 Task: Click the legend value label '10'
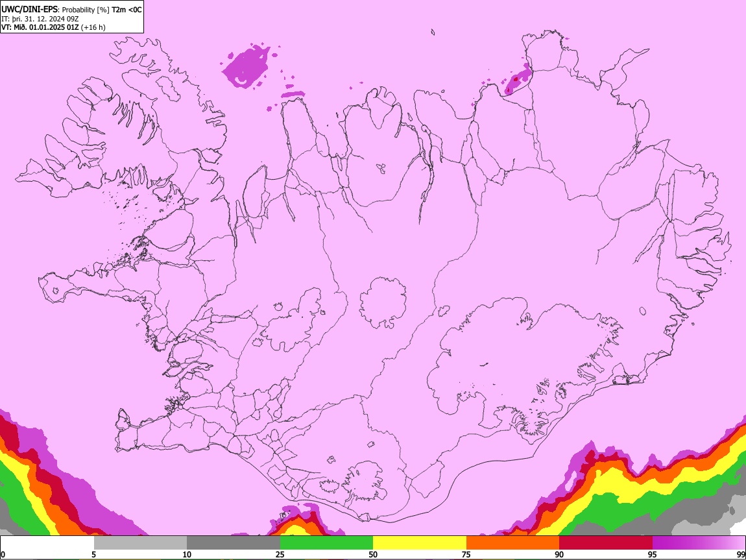click(x=187, y=554)
